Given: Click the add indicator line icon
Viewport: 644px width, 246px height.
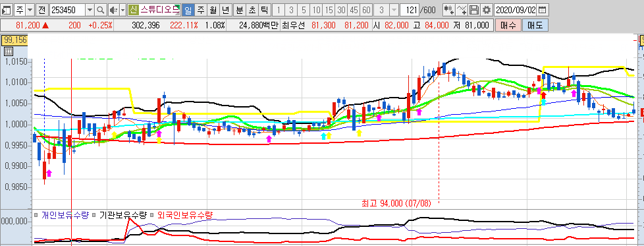Looking at the screenshot, I should click(462, 9).
